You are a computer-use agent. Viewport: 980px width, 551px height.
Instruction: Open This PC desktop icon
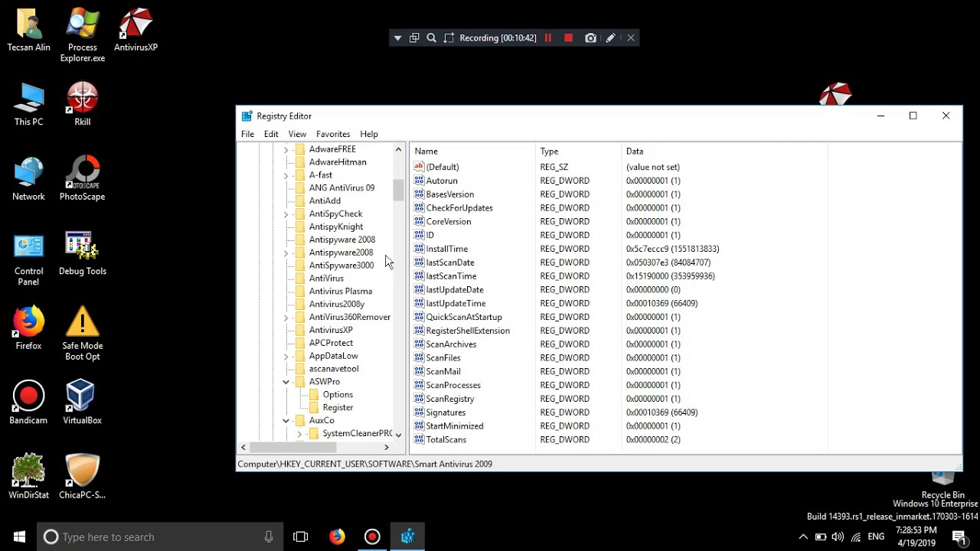point(28,105)
